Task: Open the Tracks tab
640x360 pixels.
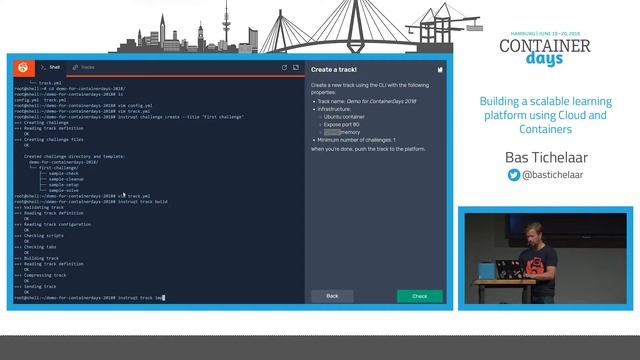Action: click(84, 67)
